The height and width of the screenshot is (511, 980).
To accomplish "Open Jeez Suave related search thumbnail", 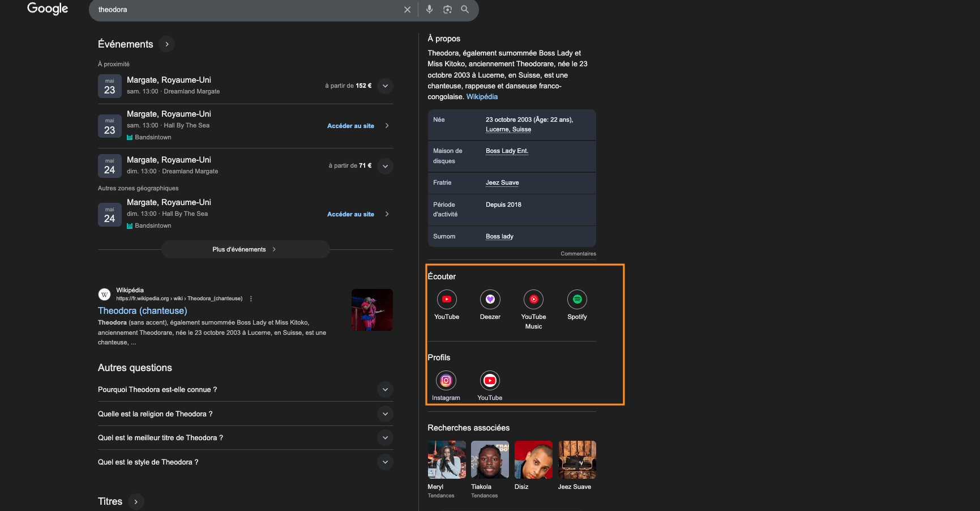I will (x=577, y=459).
